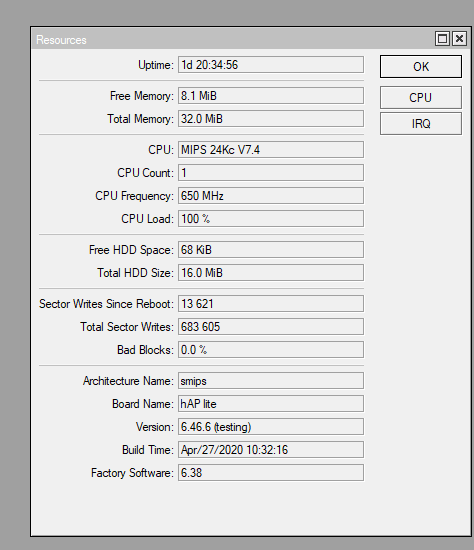This screenshot has height=550, width=474.
Task: Click the Total Memory label
Action: (140, 119)
